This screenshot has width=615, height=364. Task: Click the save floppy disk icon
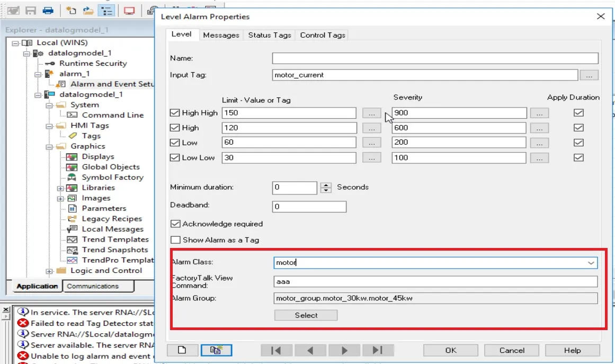[31, 11]
